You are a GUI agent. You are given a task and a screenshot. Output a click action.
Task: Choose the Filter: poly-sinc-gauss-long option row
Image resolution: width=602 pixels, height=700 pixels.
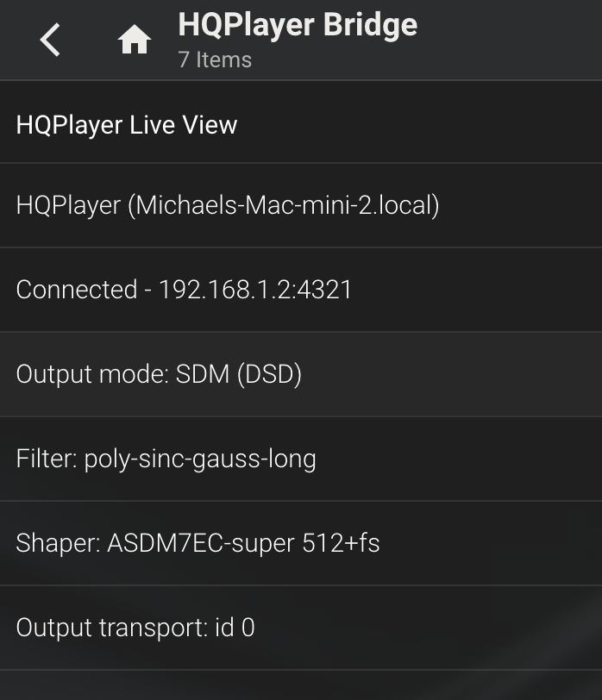tap(301, 459)
